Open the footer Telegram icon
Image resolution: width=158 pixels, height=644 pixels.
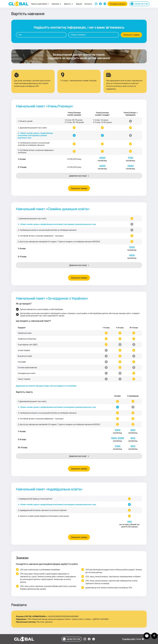(94, 639)
